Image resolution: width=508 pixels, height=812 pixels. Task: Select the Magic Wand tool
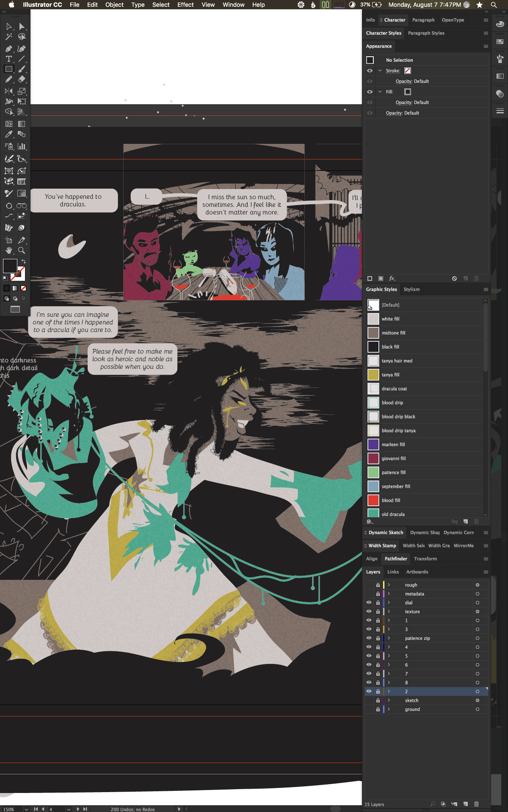[8, 37]
